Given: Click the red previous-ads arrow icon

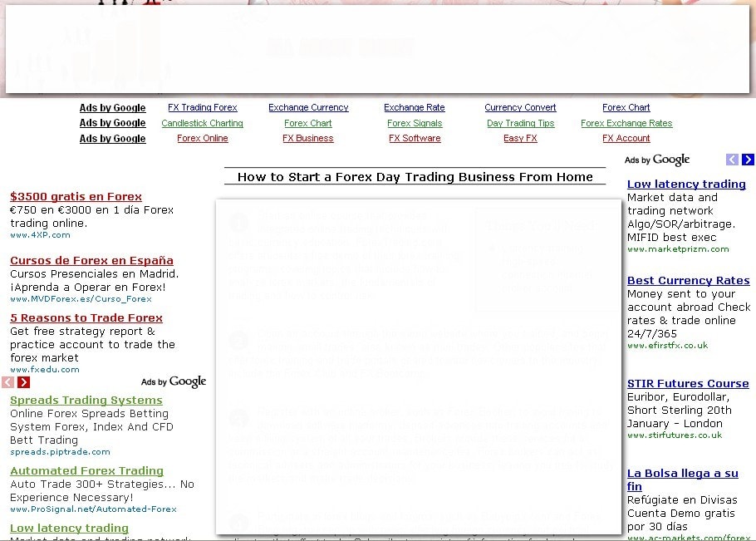Looking at the screenshot, I should tap(7, 382).
